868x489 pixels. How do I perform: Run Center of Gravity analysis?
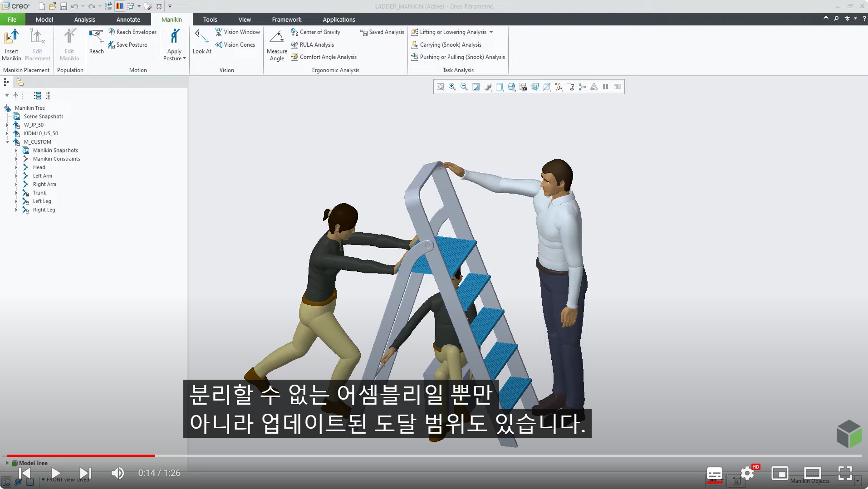[316, 32]
